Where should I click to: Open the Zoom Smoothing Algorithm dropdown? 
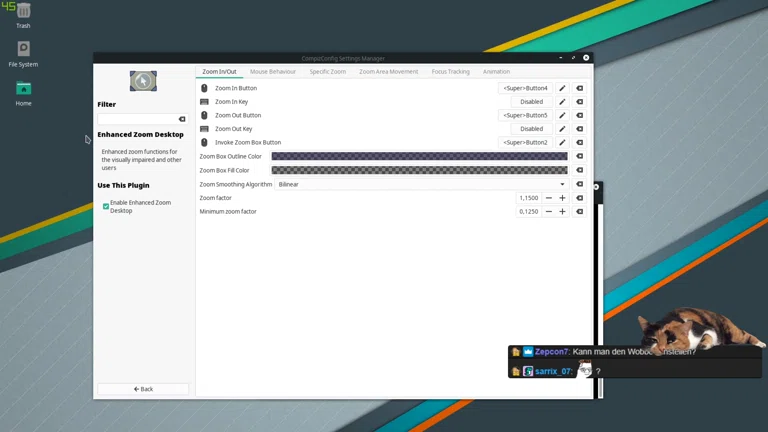pyautogui.click(x=422, y=184)
